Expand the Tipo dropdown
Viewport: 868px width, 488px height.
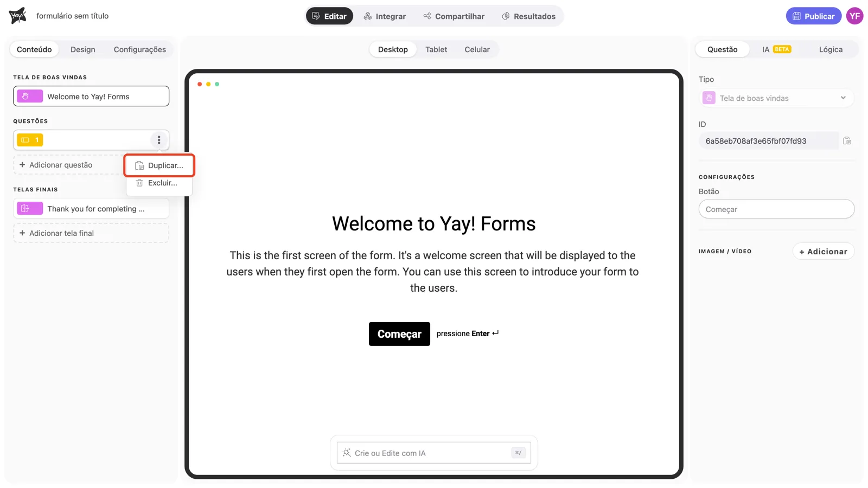[x=776, y=98]
